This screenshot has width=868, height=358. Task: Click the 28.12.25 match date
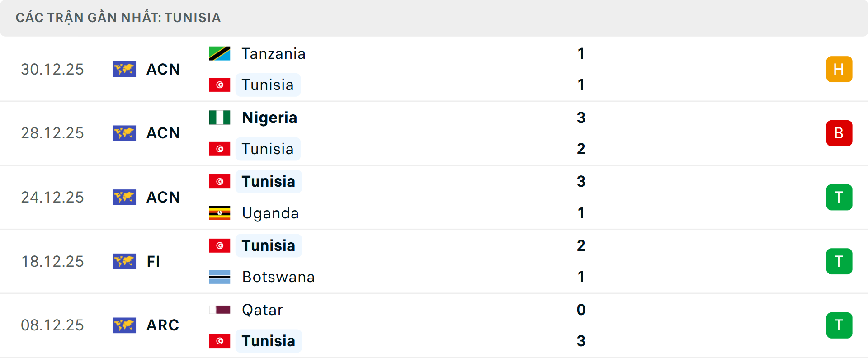click(52, 133)
